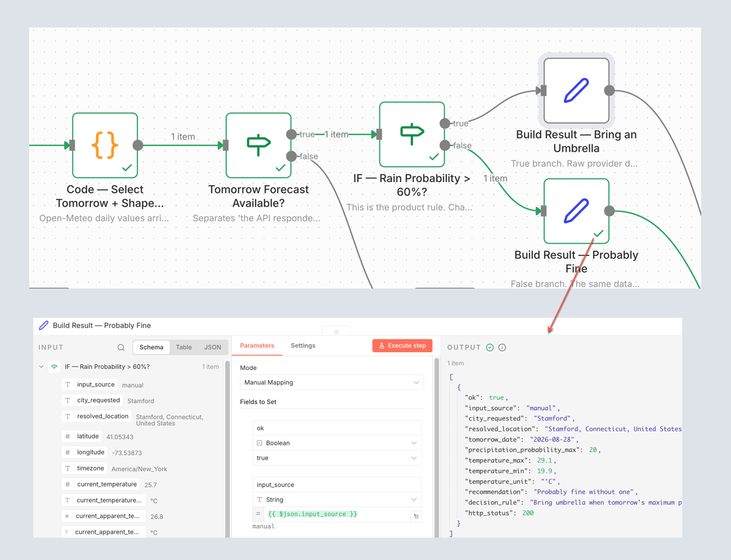This screenshot has height=560, width=731.
Task: Click the panel drag handle above Parameters
Action: pos(336,332)
